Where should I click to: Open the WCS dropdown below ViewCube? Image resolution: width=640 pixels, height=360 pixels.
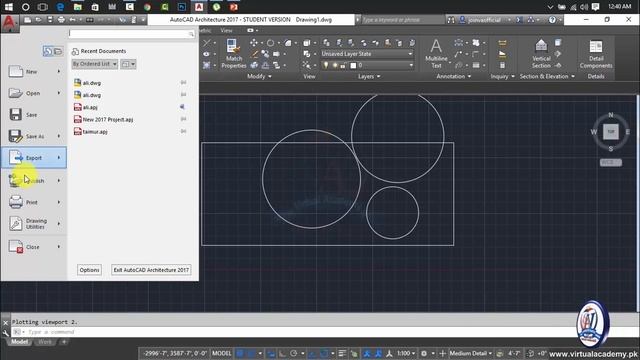tap(611, 162)
